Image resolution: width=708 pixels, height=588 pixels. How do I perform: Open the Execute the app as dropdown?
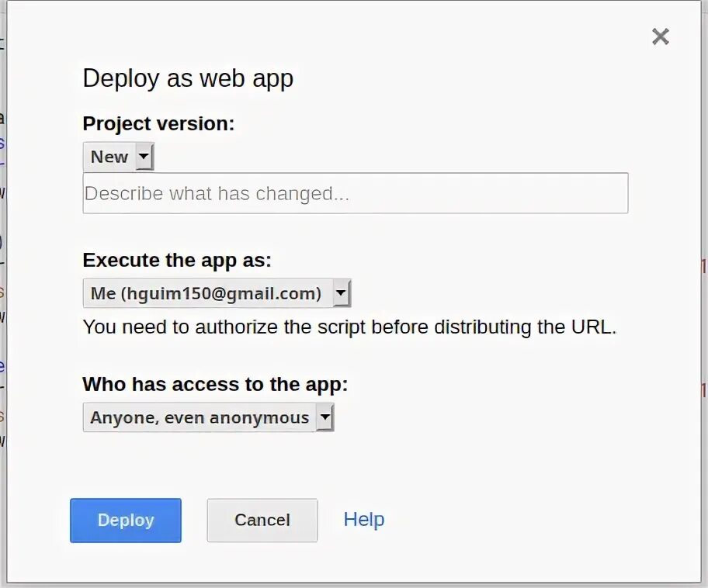coord(217,293)
